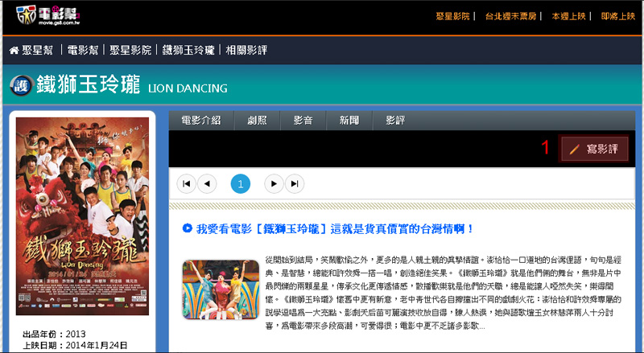644x353 pixels.
Task: Go to 聚星影院 in breadcrumb
Action: 130,51
